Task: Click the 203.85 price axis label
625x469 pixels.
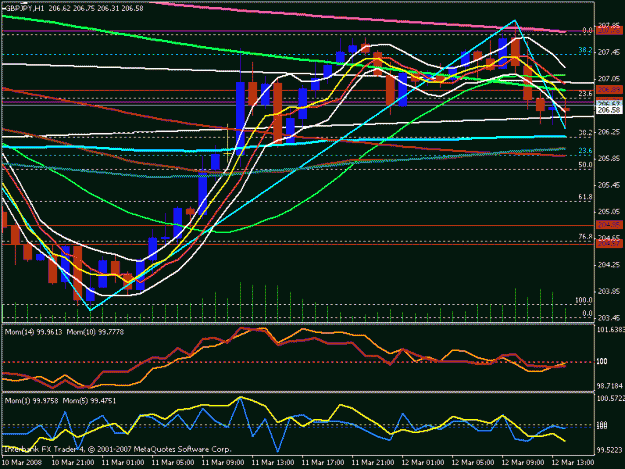Action: click(x=609, y=292)
